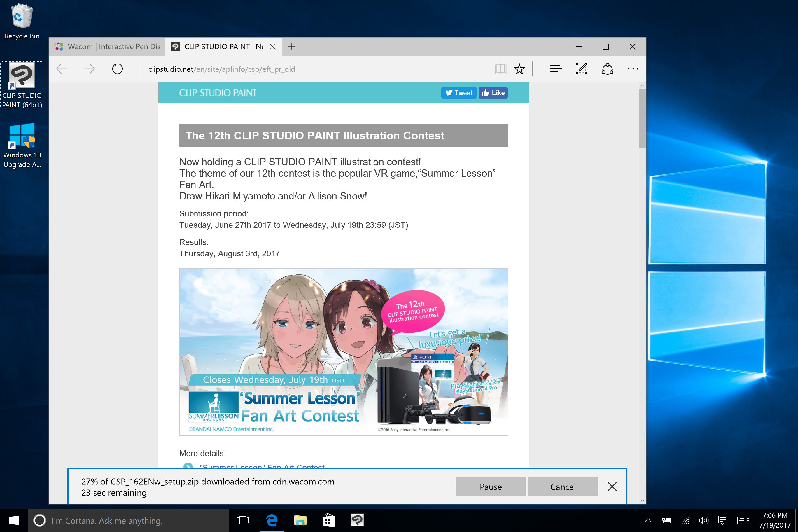The image size is (798, 532).
Task: Open Task View on taskbar
Action: [x=242, y=520]
